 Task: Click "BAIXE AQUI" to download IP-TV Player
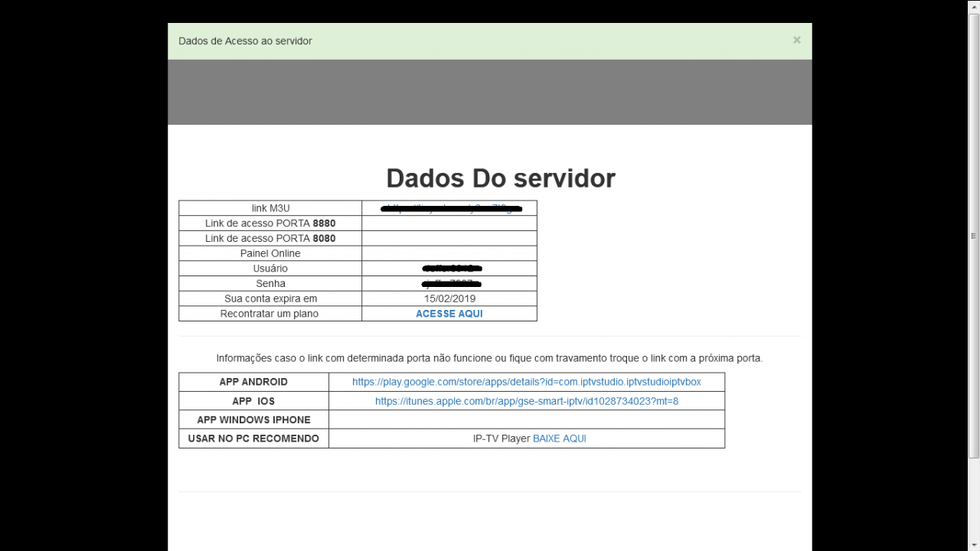[559, 438]
